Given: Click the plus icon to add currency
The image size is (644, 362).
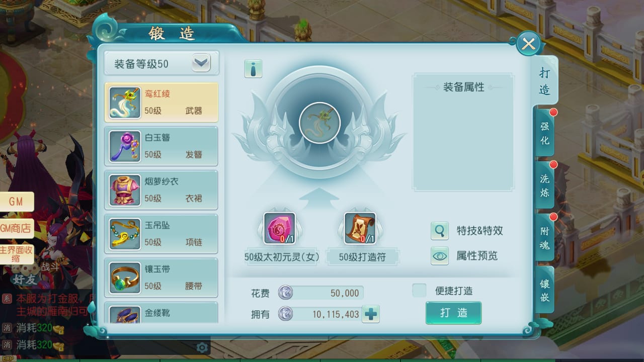Looking at the screenshot, I should (371, 314).
